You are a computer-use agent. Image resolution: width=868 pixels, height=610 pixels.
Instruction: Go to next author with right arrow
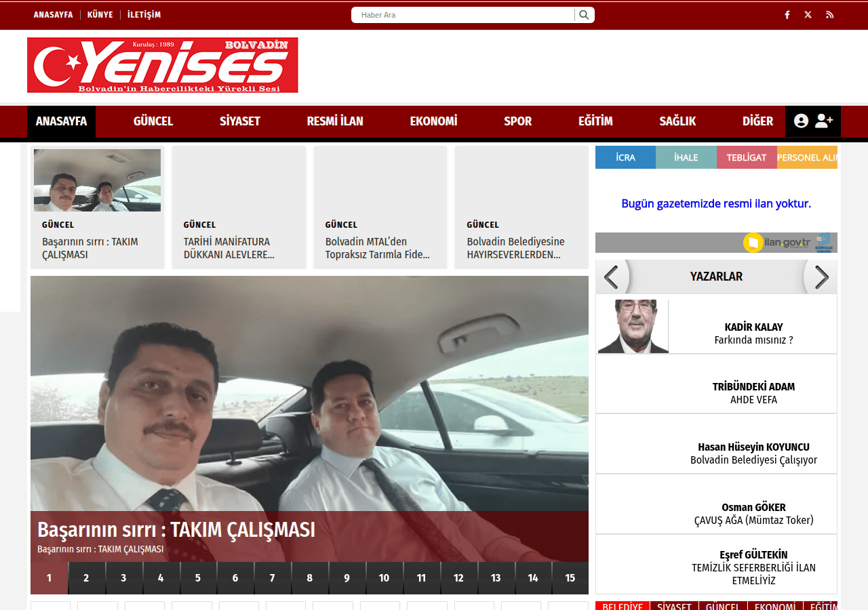[821, 277]
